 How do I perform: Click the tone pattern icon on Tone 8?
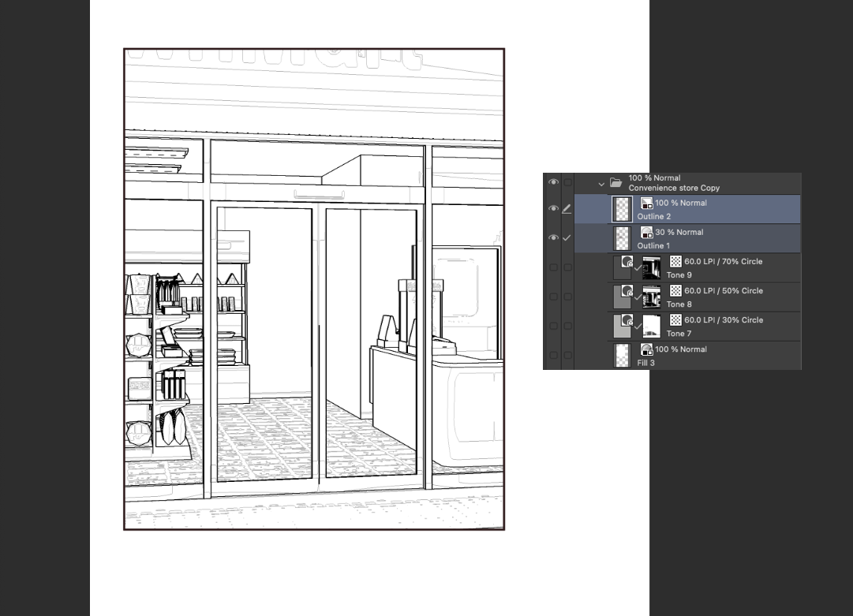coord(675,291)
